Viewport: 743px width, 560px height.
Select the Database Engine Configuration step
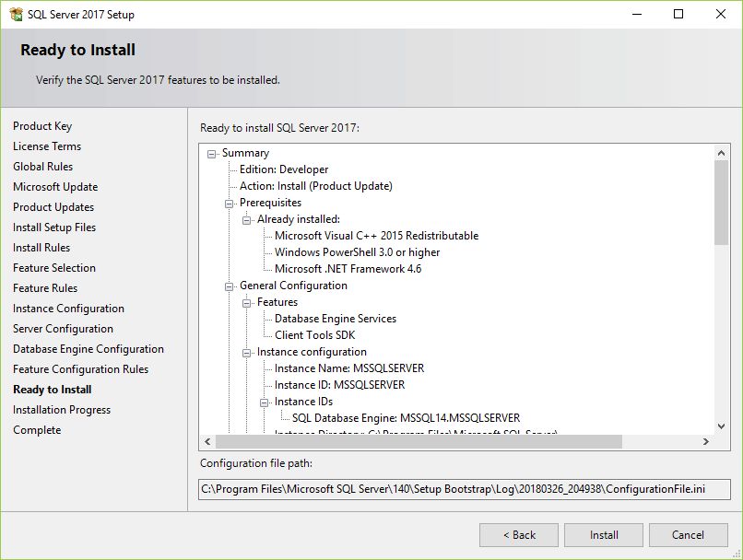pyautogui.click(x=88, y=349)
